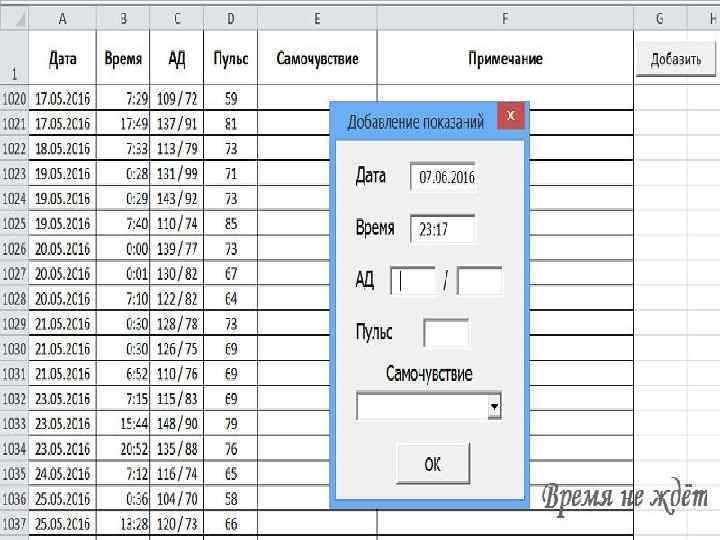Select the pressure cell 131 / 99
Viewport: 720px width, 540px height.
(177, 174)
